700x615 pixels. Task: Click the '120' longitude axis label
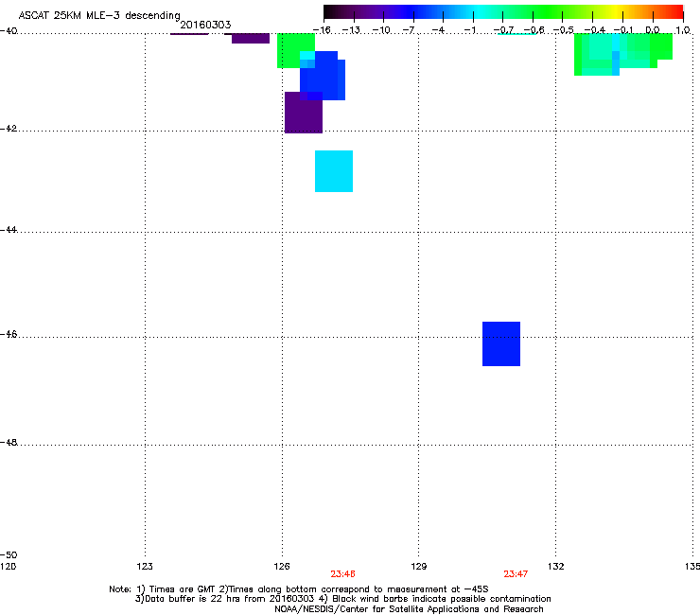(8, 567)
